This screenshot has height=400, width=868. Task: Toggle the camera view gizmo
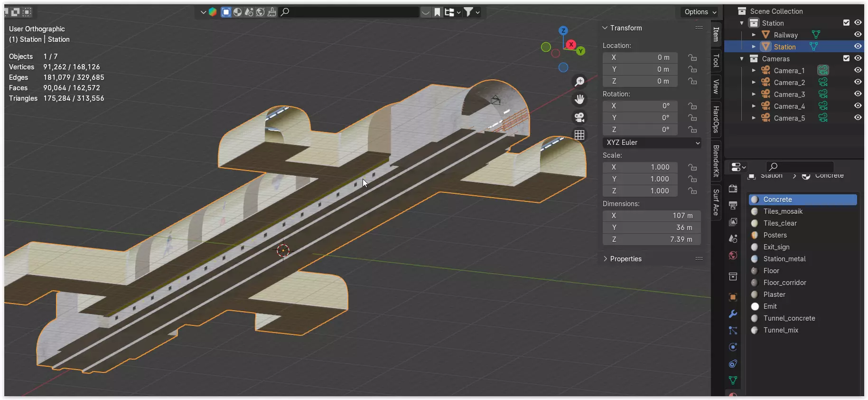[579, 117]
